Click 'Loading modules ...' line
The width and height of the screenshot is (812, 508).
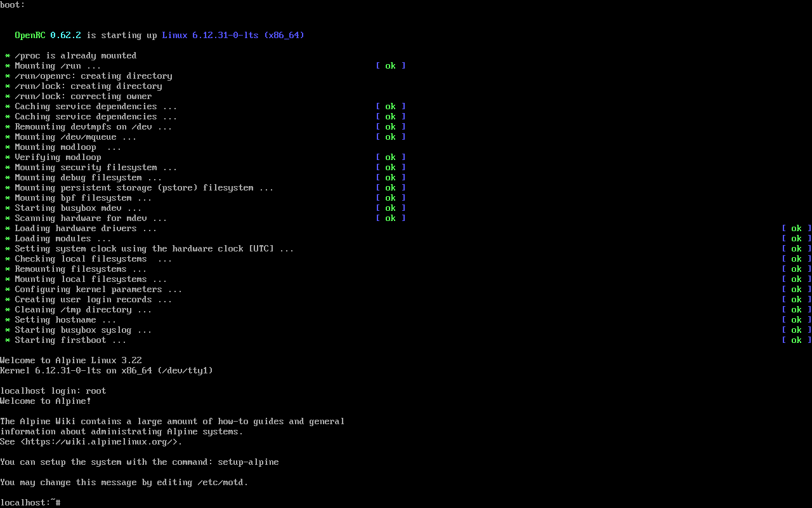tap(63, 239)
